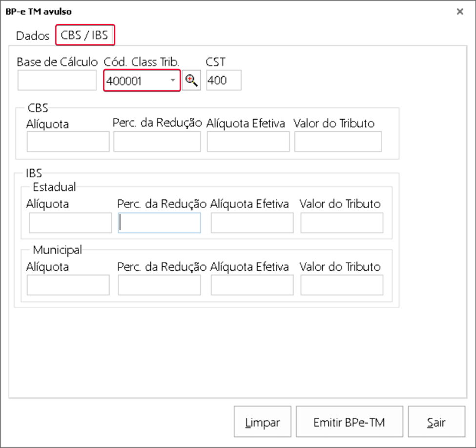Click the CBS Alíquota Efetiva field
476x448 pixels.
248,142
